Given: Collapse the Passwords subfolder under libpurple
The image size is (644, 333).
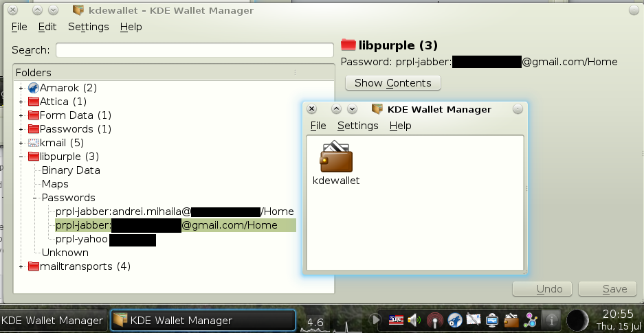Looking at the screenshot, I should coord(35,198).
